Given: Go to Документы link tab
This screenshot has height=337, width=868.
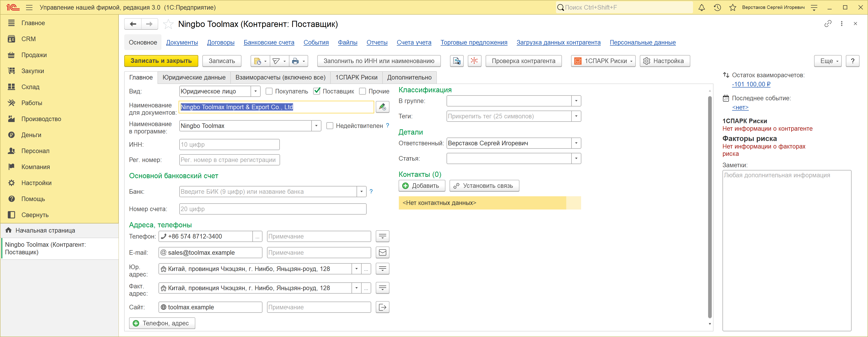Looking at the screenshot, I should 182,42.
